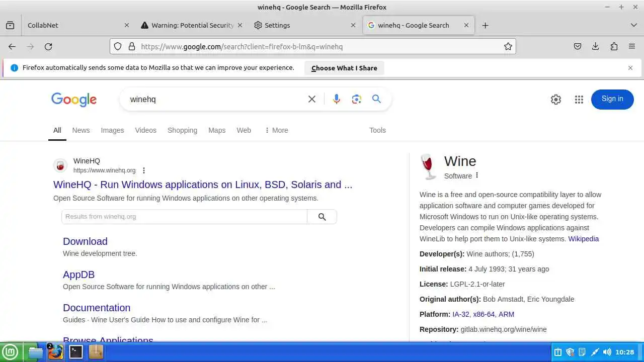Focus the Firefox address bar

[313, 46]
